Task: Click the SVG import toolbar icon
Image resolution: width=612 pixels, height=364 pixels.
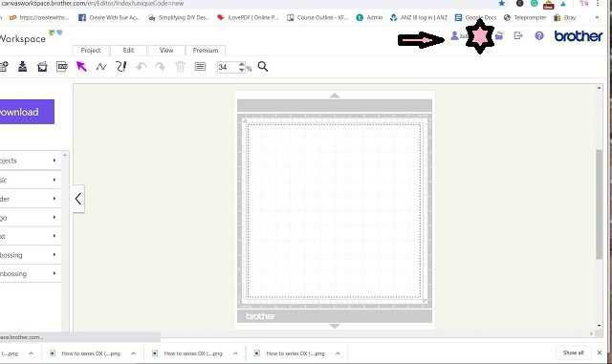Action: pos(62,67)
